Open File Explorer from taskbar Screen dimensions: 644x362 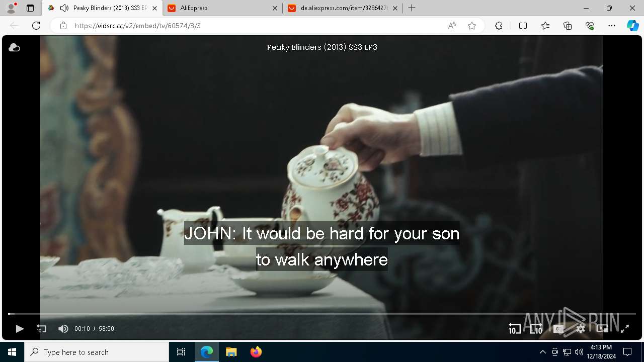[231, 352]
